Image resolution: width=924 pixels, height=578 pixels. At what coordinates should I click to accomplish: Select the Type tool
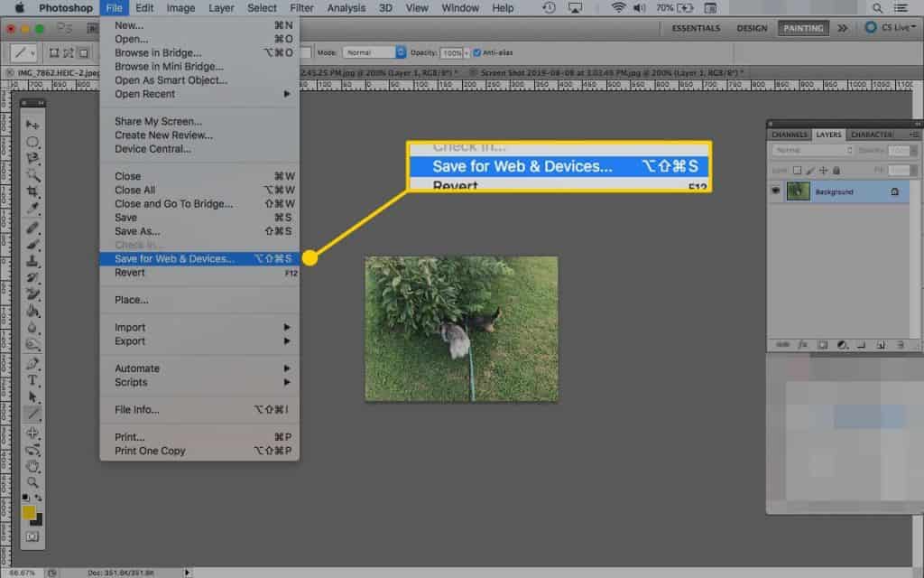tap(32, 380)
